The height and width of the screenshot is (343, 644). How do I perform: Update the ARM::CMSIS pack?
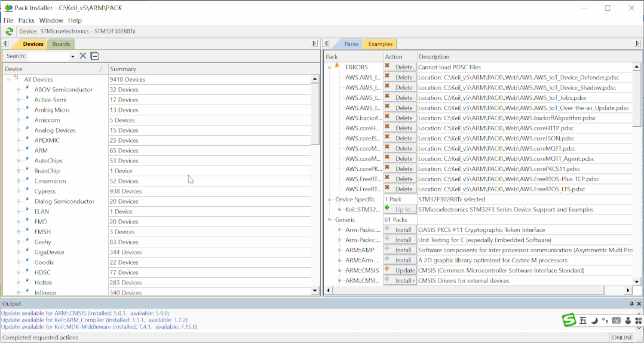pyautogui.click(x=400, y=270)
